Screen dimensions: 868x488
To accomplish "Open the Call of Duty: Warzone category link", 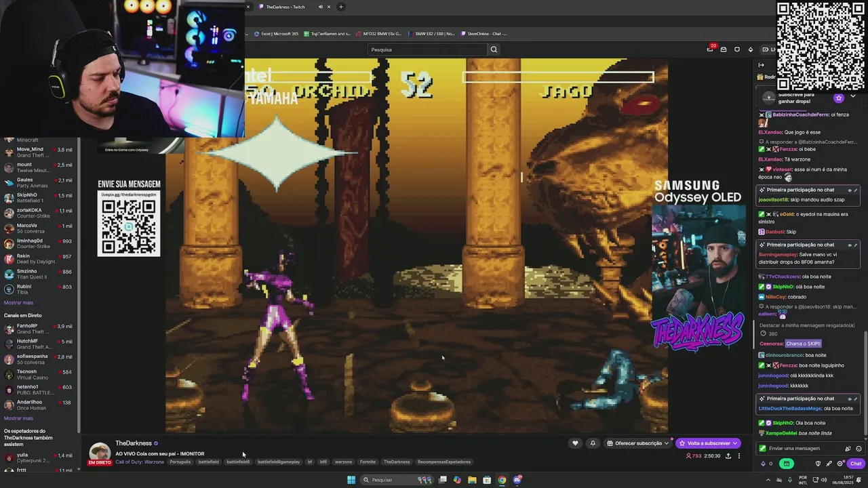I will pyautogui.click(x=140, y=462).
